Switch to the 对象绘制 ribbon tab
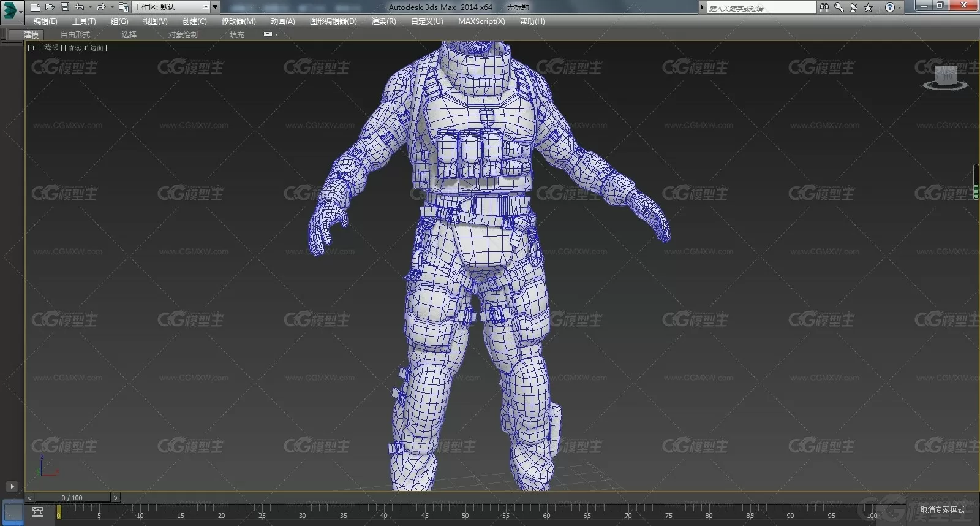This screenshot has height=526, width=980. click(183, 35)
